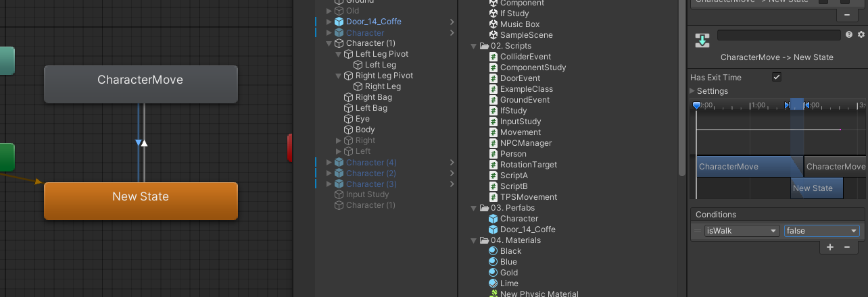The width and height of the screenshot is (868, 297).
Task: Click the NPCManager script icon
Action: tap(493, 143)
